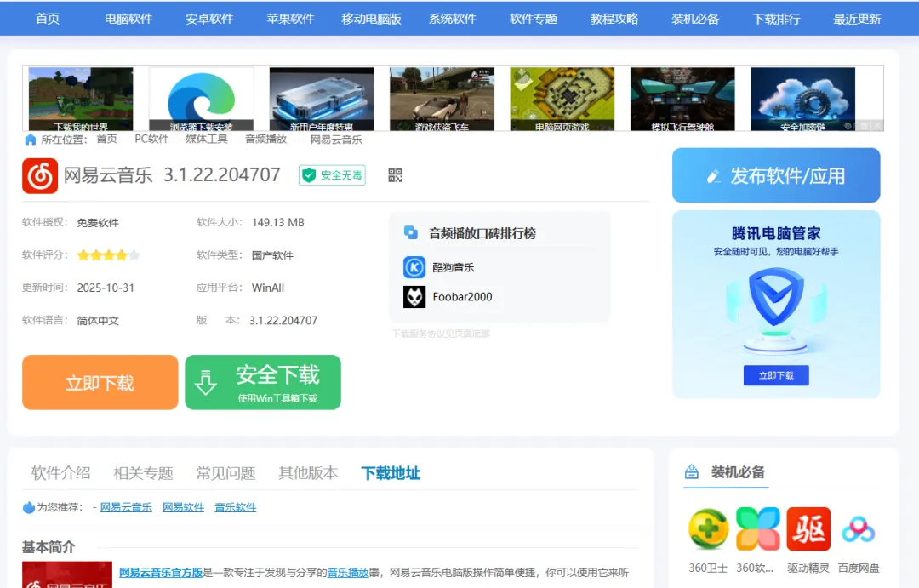Screen dimensions: 919x588
Task: Click the Foobar2000 alien icon
Action: pyautogui.click(x=414, y=297)
